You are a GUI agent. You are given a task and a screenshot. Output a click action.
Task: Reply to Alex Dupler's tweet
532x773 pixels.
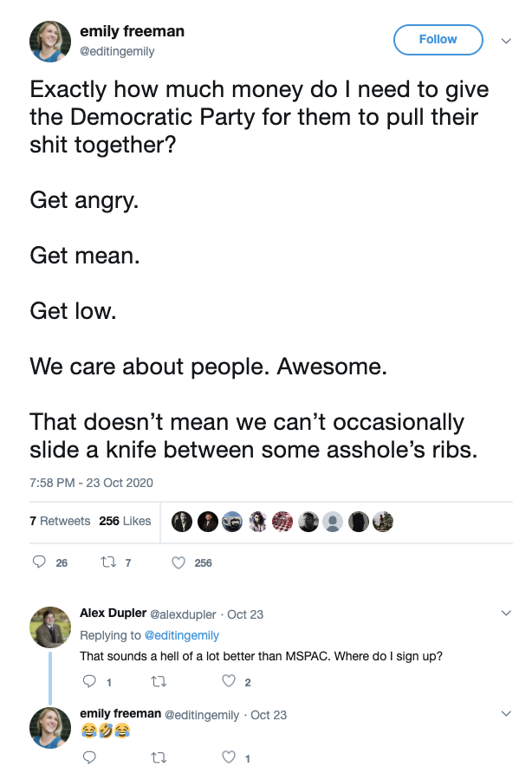click(89, 681)
